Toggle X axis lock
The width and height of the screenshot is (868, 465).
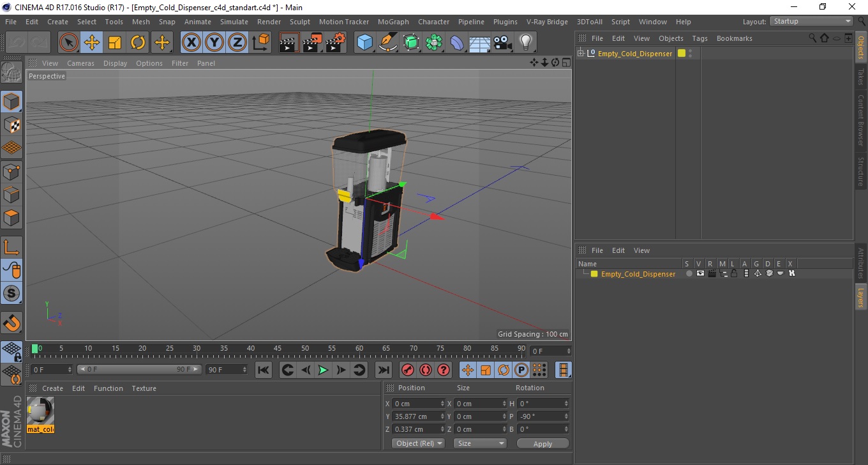[191, 43]
